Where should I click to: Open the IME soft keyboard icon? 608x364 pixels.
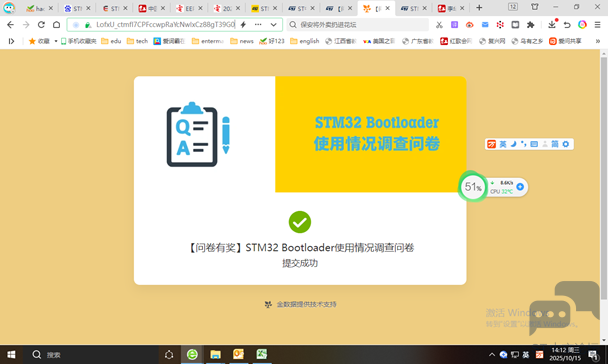coord(534,144)
